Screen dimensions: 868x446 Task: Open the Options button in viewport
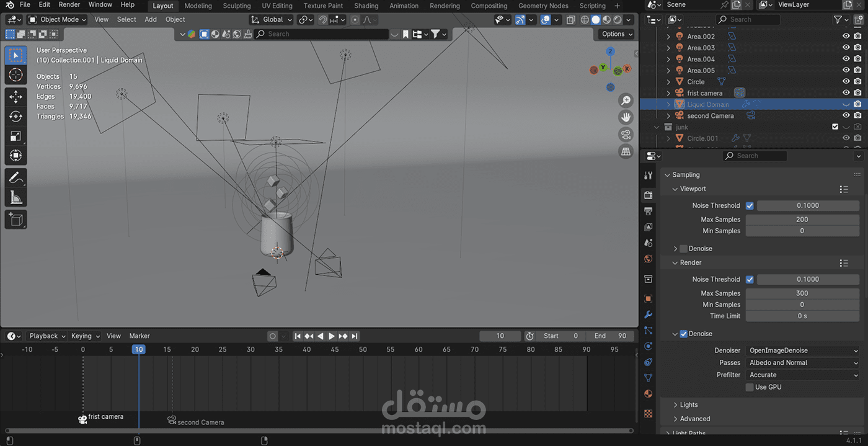[x=616, y=34]
